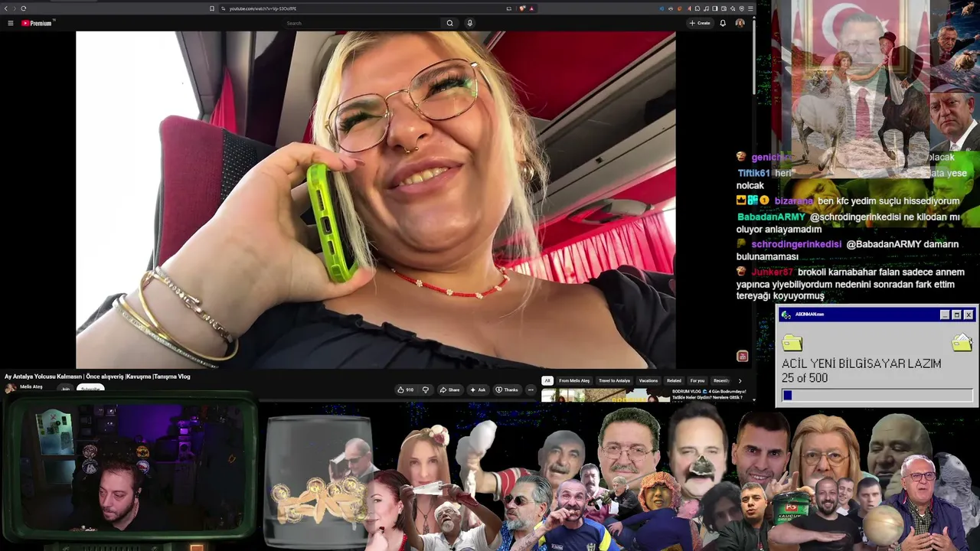Open YouTube notifications bell
This screenshot has width=980, height=551.
click(x=723, y=23)
